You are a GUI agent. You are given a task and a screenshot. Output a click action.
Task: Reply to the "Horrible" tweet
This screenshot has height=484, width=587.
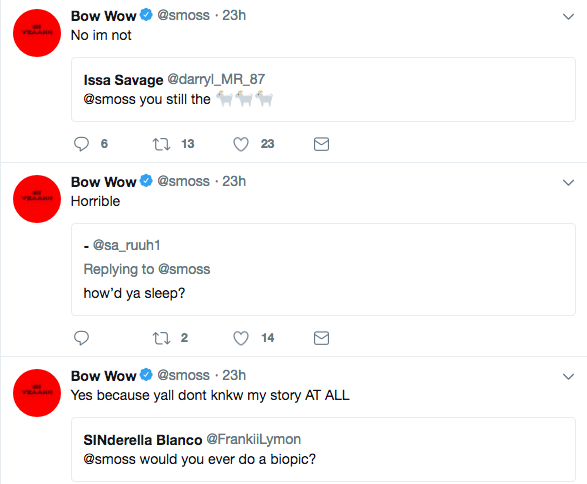click(x=81, y=338)
